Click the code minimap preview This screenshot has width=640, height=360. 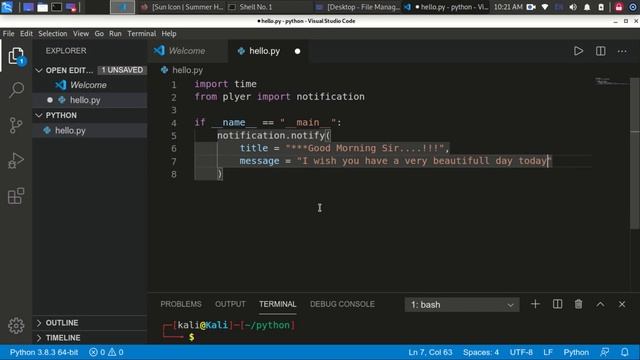(x=611, y=81)
